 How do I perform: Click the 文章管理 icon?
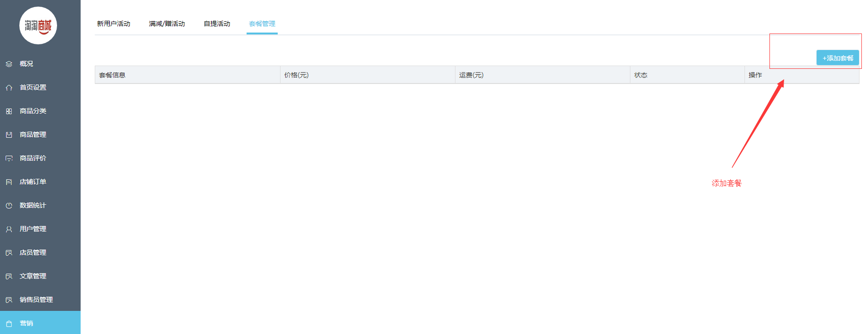[x=9, y=276]
